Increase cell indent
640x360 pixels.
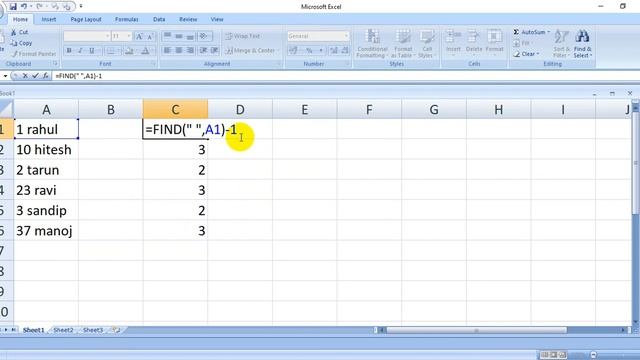tap(215, 51)
